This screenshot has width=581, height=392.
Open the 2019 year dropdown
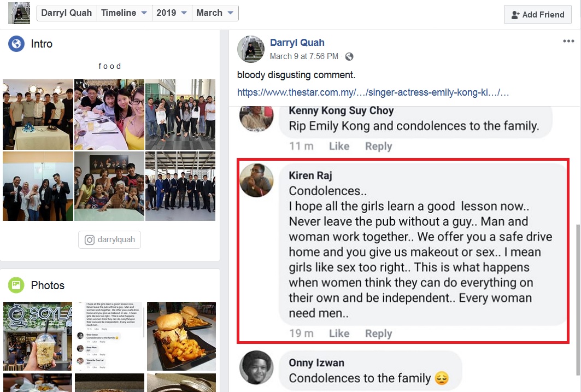click(172, 13)
